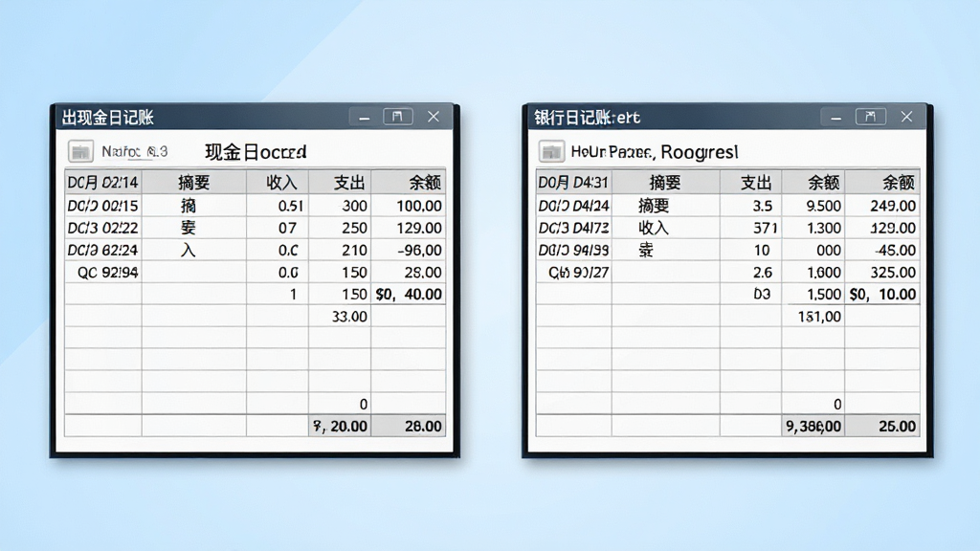
Task: Click the '9,386,00' total cell
Action: tap(813, 426)
